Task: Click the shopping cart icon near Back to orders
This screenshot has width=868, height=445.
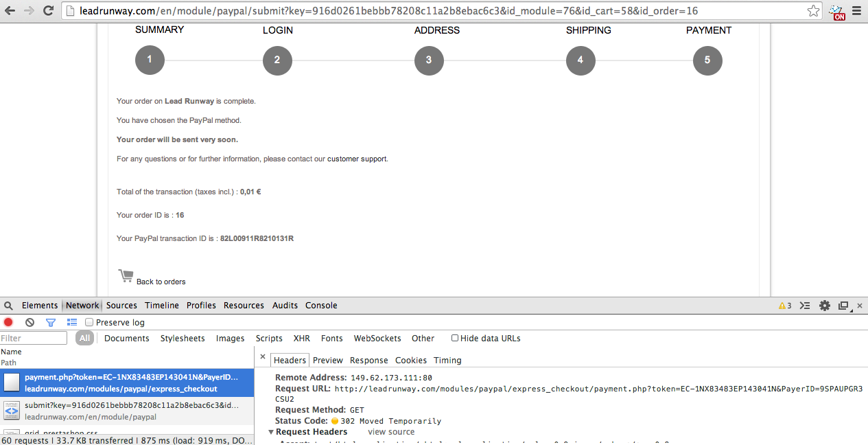Action: tap(126, 276)
